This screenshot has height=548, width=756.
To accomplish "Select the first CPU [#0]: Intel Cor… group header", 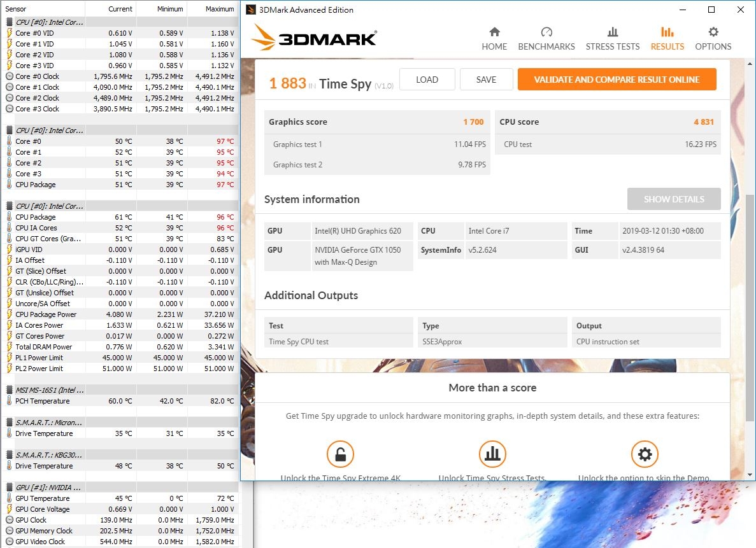I will 120,22.
